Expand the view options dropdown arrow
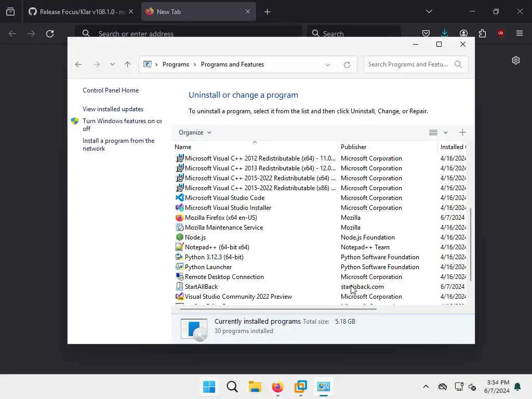Screen dimensions: 532x399 (x=445, y=132)
